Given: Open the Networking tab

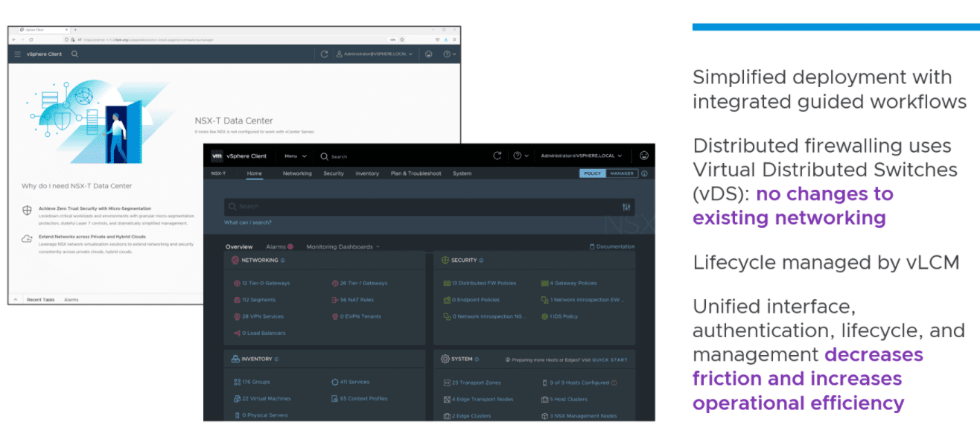Looking at the screenshot, I should 297,173.
